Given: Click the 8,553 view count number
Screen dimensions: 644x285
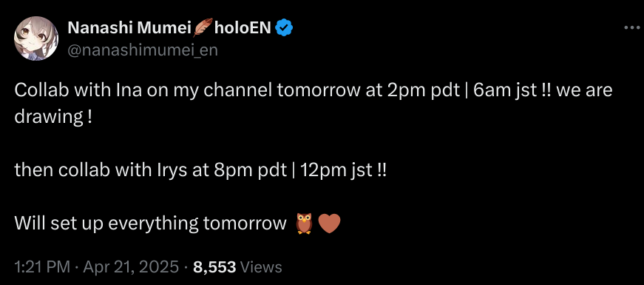Looking at the screenshot, I should point(214,267).
